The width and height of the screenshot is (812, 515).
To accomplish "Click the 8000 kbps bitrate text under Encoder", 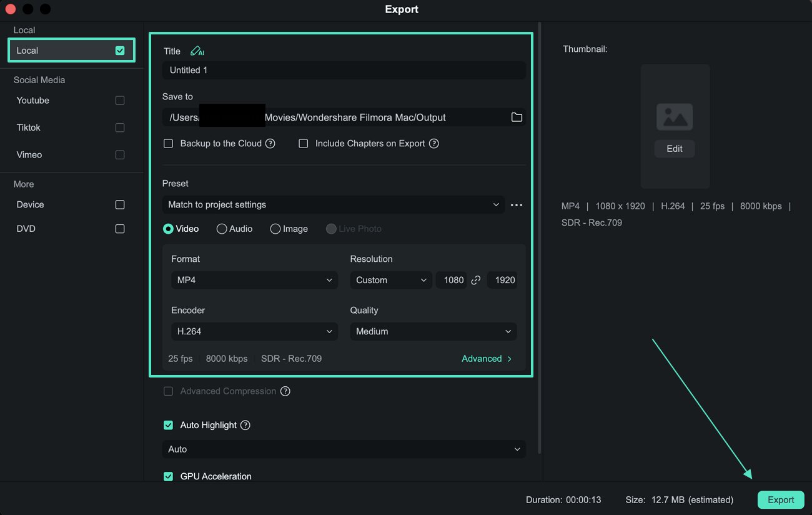I will (x=227, y=359).
